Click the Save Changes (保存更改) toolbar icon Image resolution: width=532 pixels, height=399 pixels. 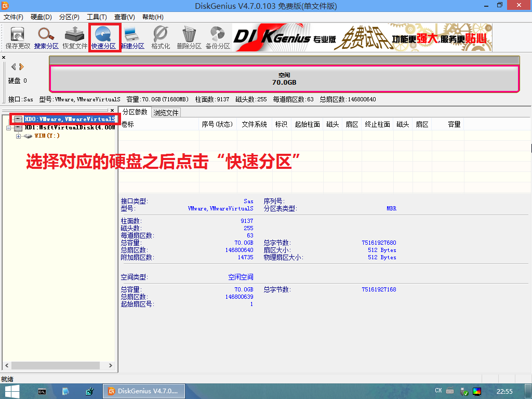pos(18,37)
